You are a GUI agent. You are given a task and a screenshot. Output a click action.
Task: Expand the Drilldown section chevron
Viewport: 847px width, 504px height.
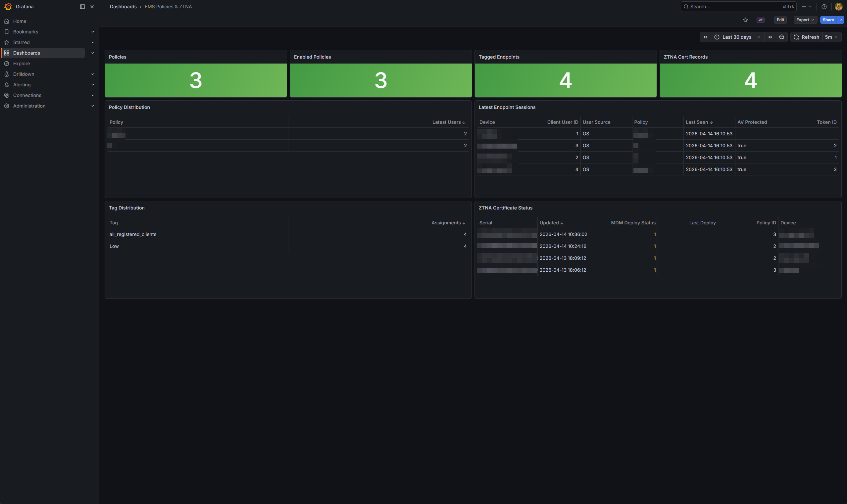[x=92, y=74]
